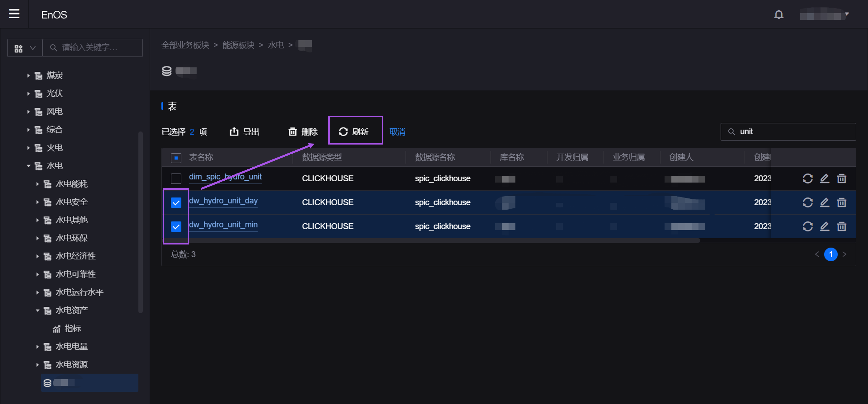Select page 1 in pagination
Image resolution: width=868 pixels, height=404 pixels.
(831, 255)
